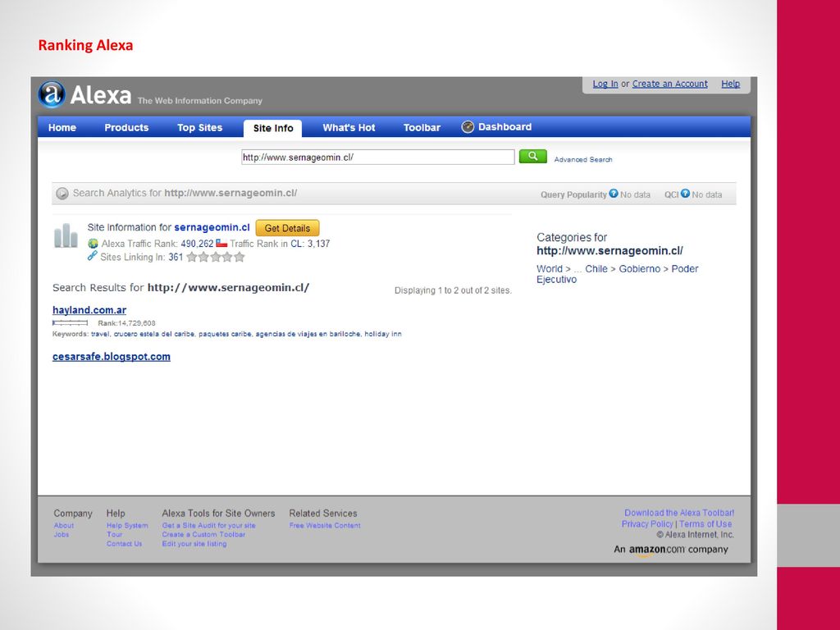Click Contact Us footer link
Image resolution: width=840 pixels, height=630 pixels.
125,544
